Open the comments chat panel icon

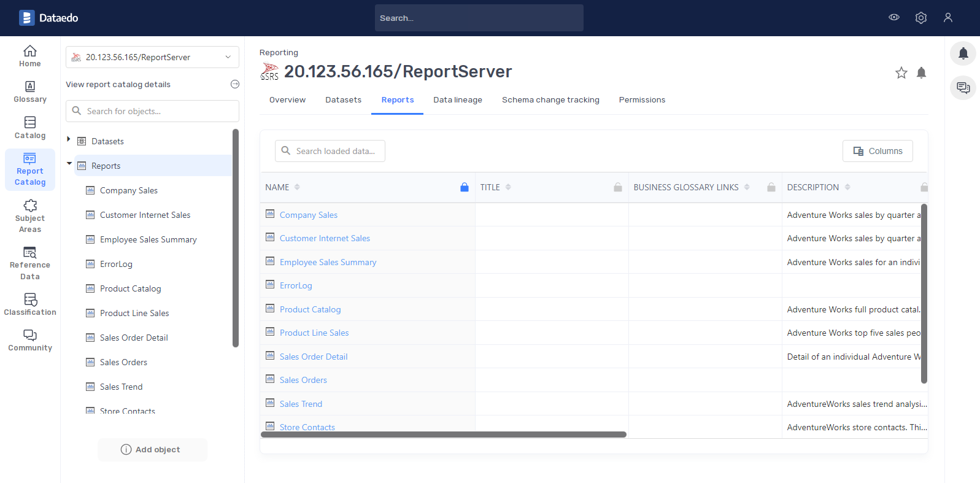coord(963,88)
